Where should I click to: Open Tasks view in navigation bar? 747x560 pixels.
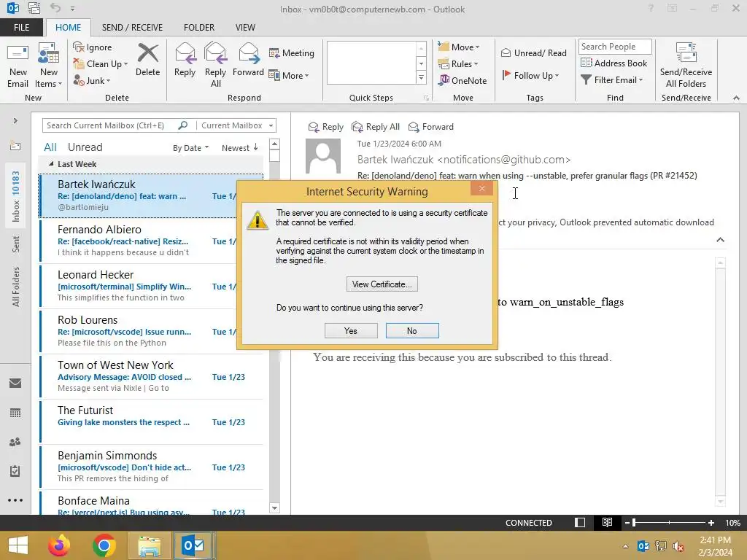15,471
